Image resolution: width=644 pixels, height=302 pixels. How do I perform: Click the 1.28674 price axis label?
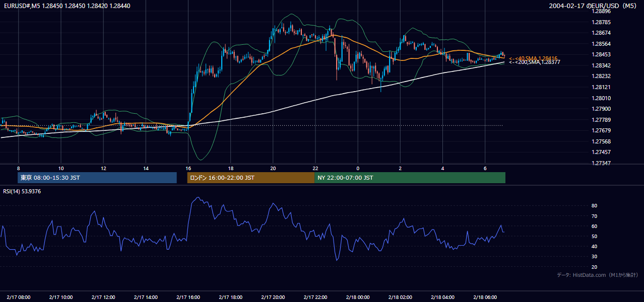click(x=602, y=33)
